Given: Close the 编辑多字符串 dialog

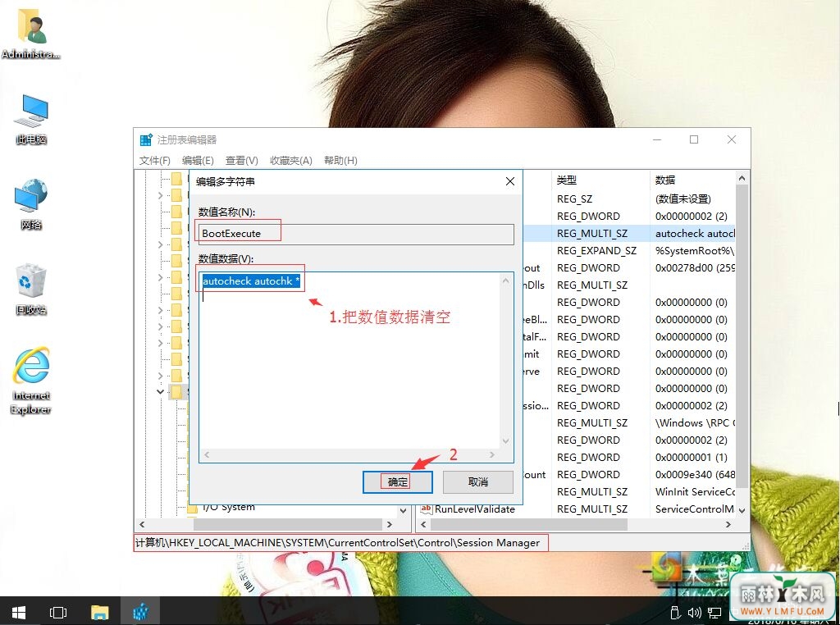Looking at the screenshot, I should 510,181.
